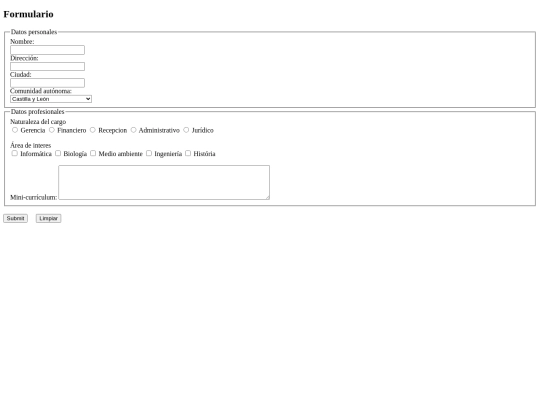This screenshot has height=405, width=540.
Task: Click the Limpiar button
Action: [x=49, y=218]
